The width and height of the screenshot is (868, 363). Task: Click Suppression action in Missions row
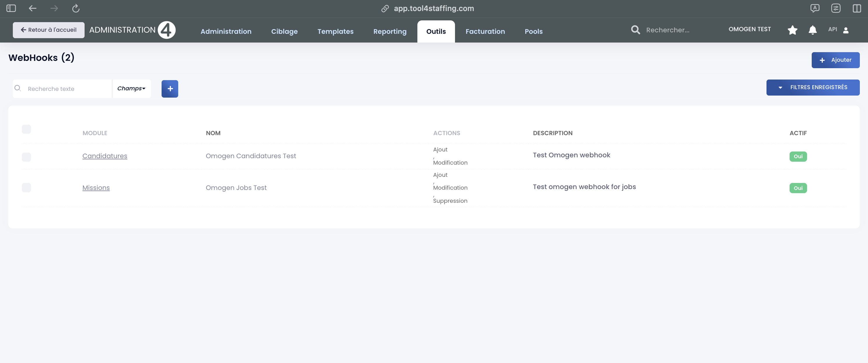(x=450, y=201)
